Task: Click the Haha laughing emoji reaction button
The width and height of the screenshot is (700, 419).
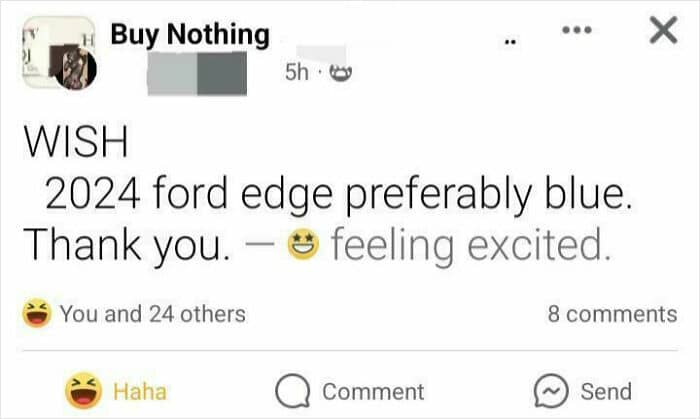Action: [x=83, y=390]
